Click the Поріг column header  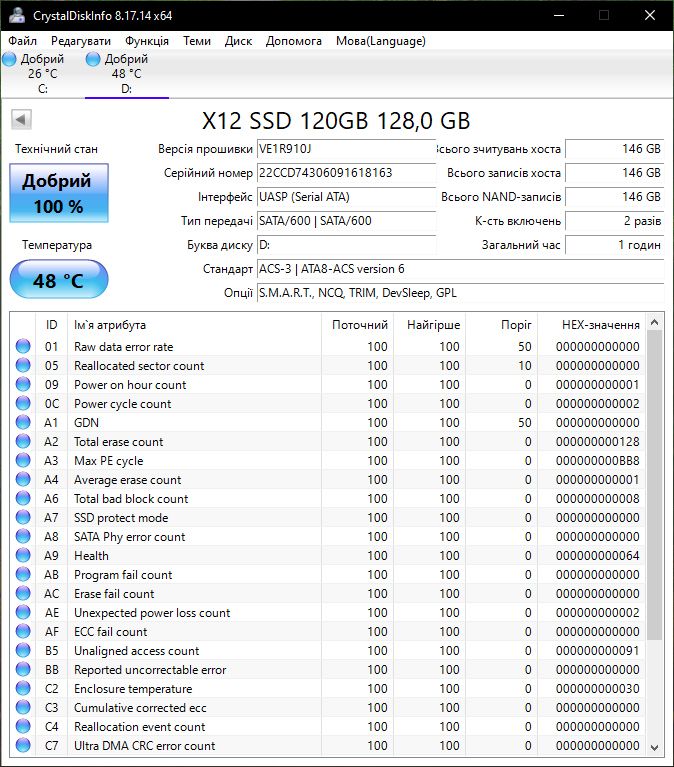click(x=501, y=325)
